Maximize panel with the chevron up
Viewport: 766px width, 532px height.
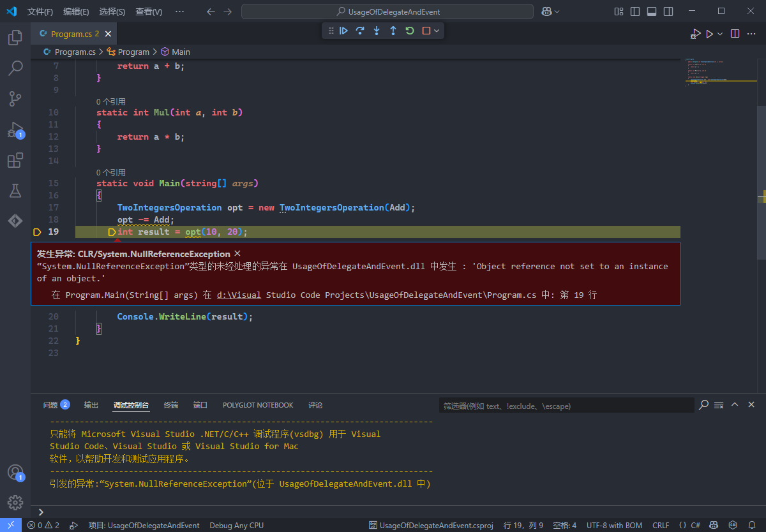tap(735, 404)
